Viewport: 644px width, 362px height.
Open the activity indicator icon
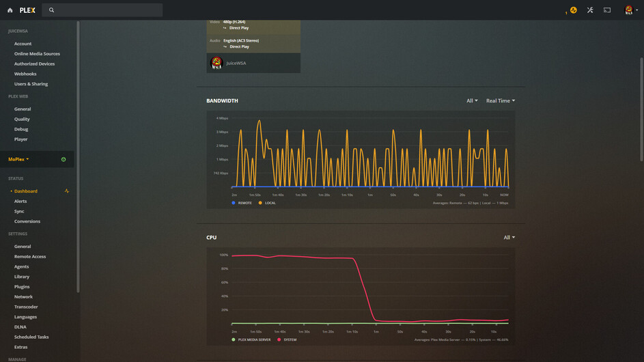click(574, 10)
